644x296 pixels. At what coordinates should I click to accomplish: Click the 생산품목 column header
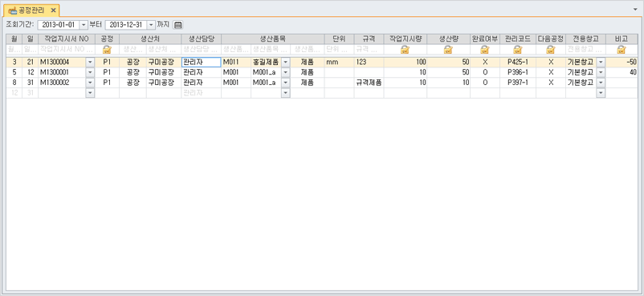pyautogui.click(x=273, y=39)
